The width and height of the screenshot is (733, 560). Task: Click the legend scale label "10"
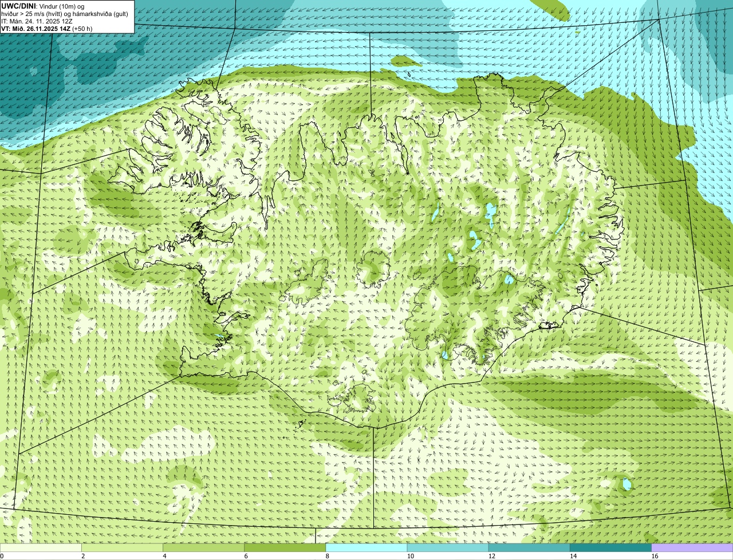[x=411, y=556]
